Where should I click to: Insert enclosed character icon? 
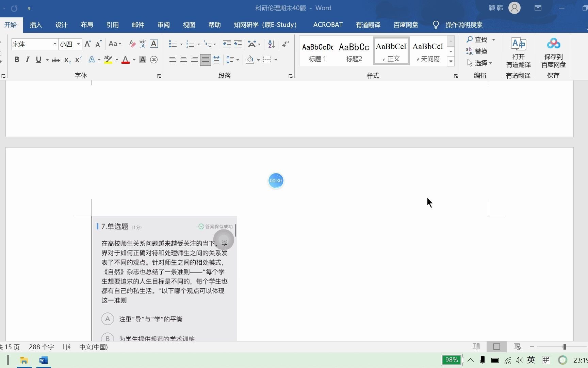tap(154, 60)
